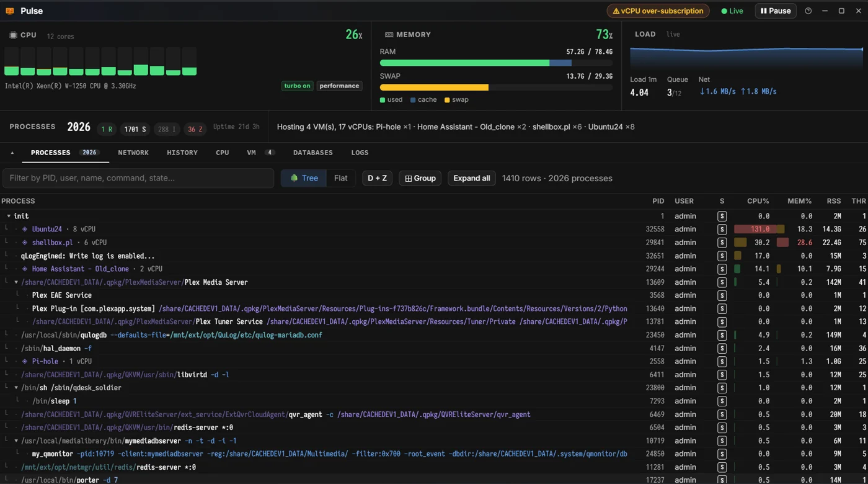Click the collapse arrow left of the Processes tab
Viewport: 868px width, 484px height.
[12, 153]
